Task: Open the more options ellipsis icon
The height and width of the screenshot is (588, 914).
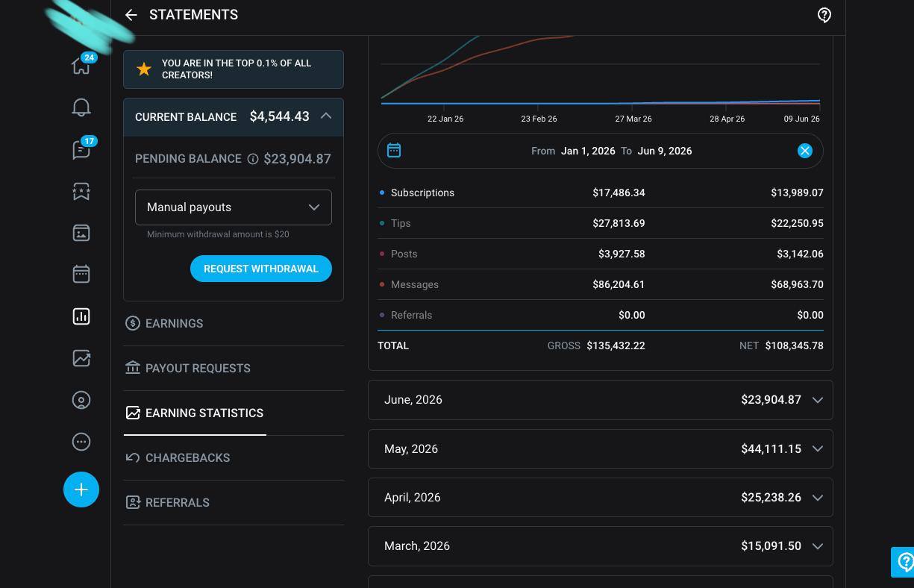Action: coord(81,442)
